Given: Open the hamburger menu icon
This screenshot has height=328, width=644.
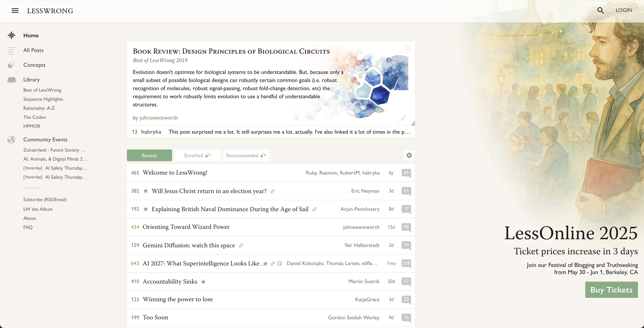Looking at the screenshot, I should pos(15,11).
